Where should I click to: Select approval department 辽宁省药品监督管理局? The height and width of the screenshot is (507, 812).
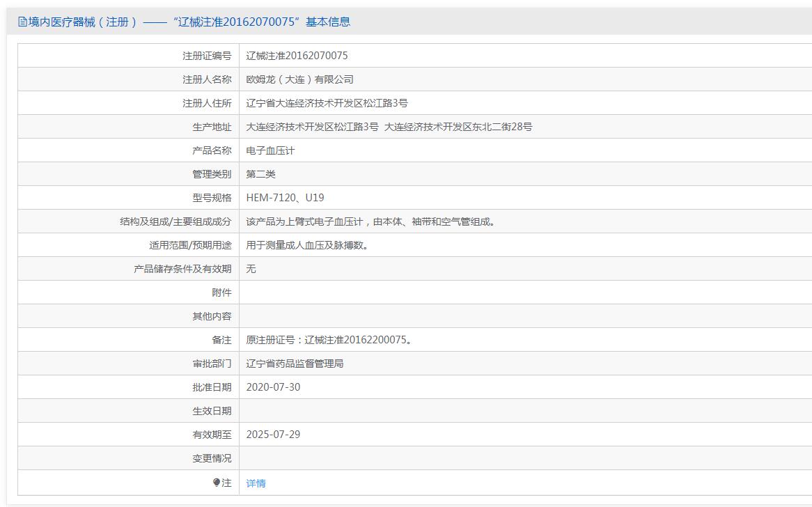pos(295,364)
